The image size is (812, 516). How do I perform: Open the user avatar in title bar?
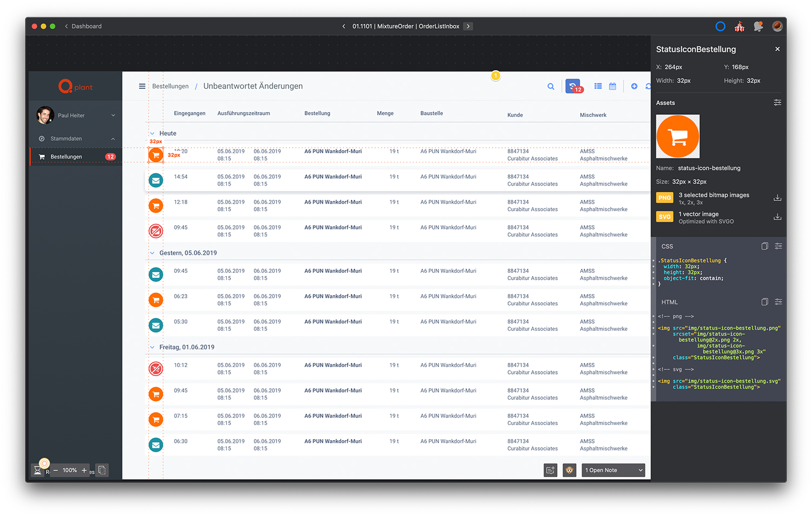click(777, 26)
